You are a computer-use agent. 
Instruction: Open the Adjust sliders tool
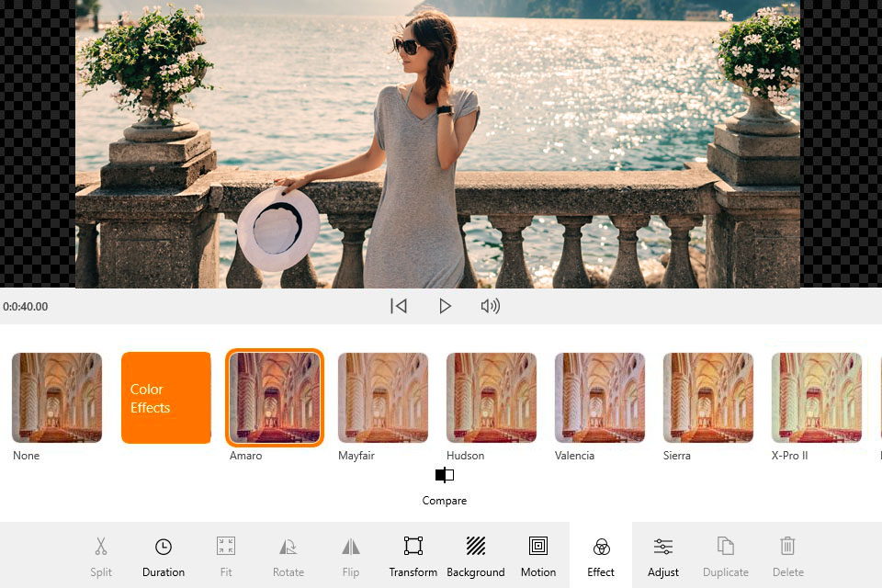[663, 555]
